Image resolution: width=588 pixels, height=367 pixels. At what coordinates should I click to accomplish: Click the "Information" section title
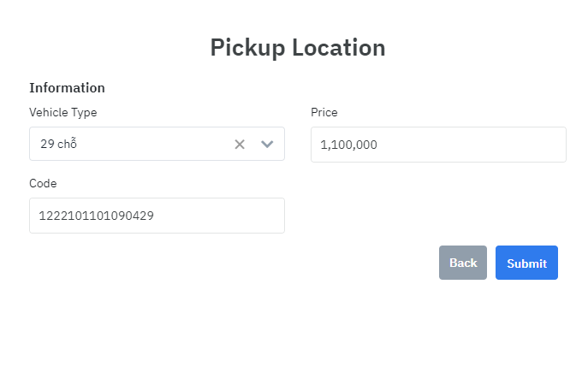tap(67, 87)
